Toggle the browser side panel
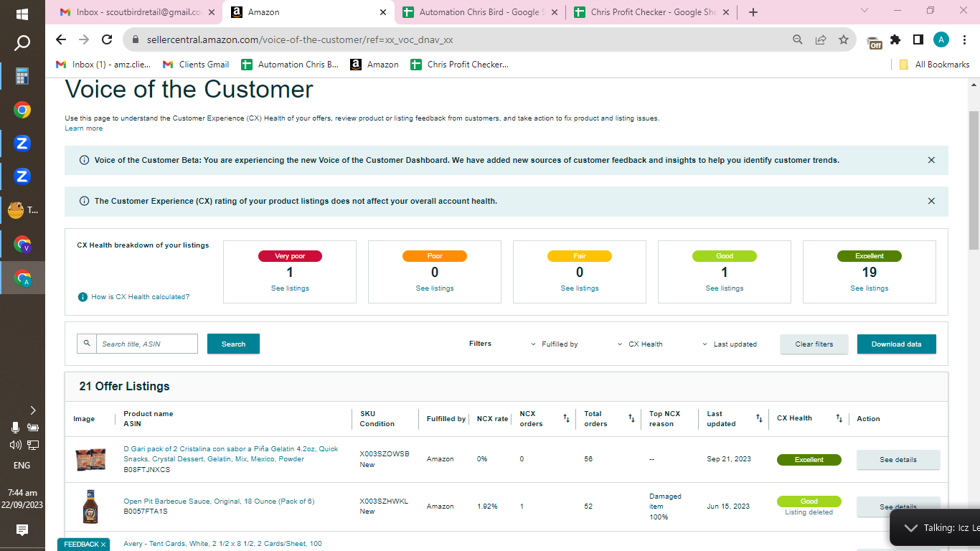Viewport: 980px width, 551px height. point(918,39)
